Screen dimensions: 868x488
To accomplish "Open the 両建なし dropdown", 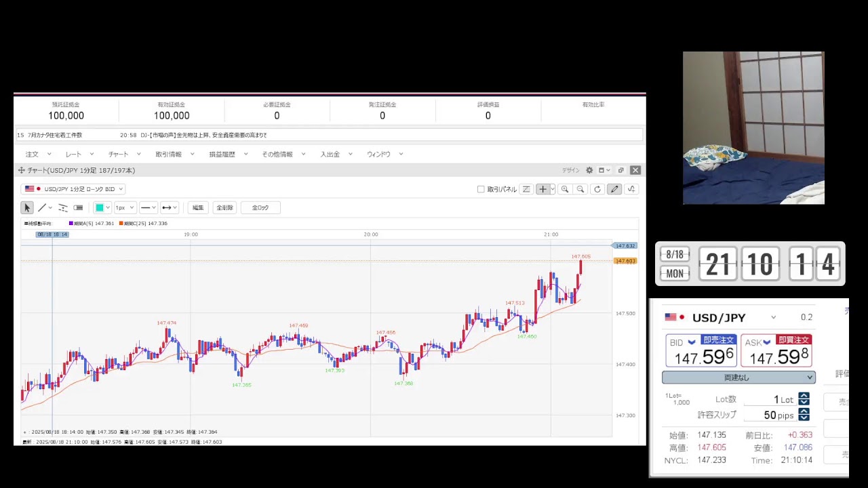I will coord(738,378).
